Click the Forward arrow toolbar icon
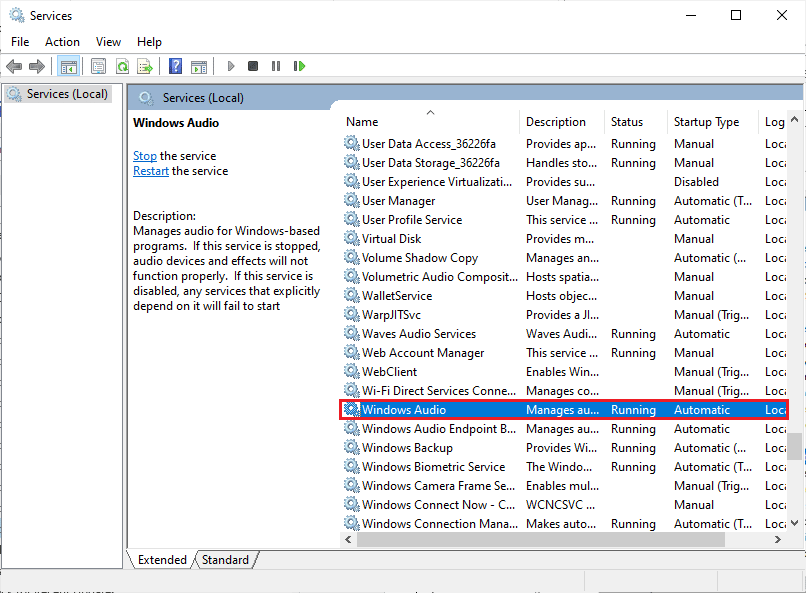Image resolution: width=806 pixels, height=593 pixels. pos(37,66)
